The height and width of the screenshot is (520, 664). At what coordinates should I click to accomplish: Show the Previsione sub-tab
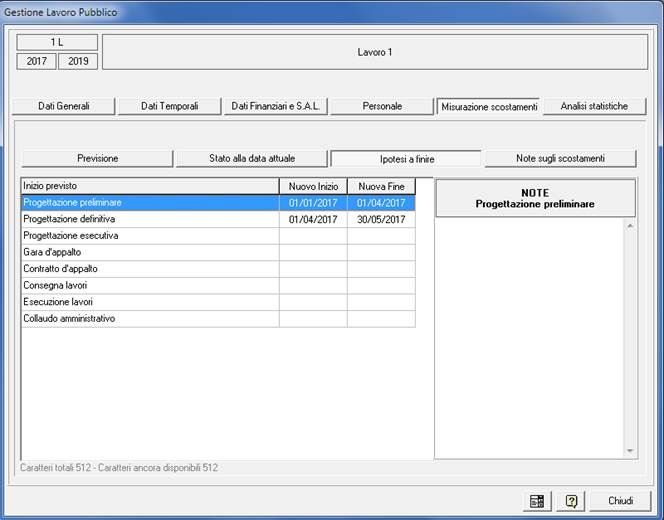click(x=97, y=158)
